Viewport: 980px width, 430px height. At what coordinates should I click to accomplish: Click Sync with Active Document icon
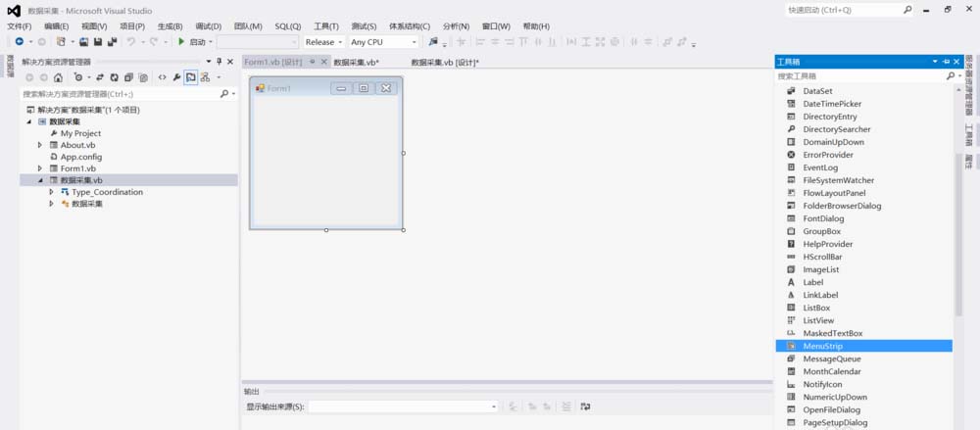pos(99,77)
